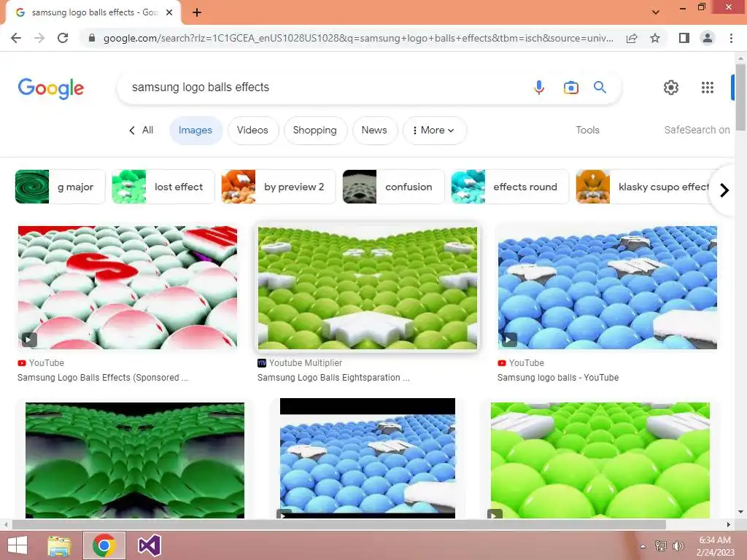Open a new browser tab

(x=197, y=12)
